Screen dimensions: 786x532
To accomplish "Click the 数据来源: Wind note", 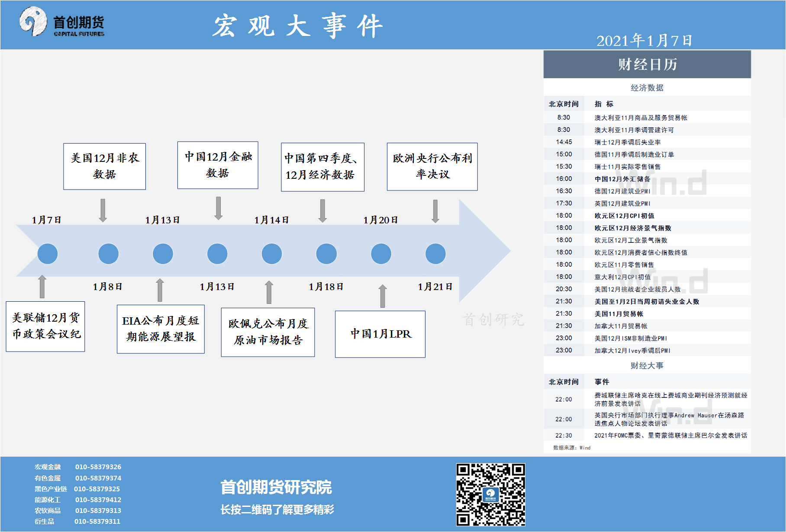I will click(571, 448).
